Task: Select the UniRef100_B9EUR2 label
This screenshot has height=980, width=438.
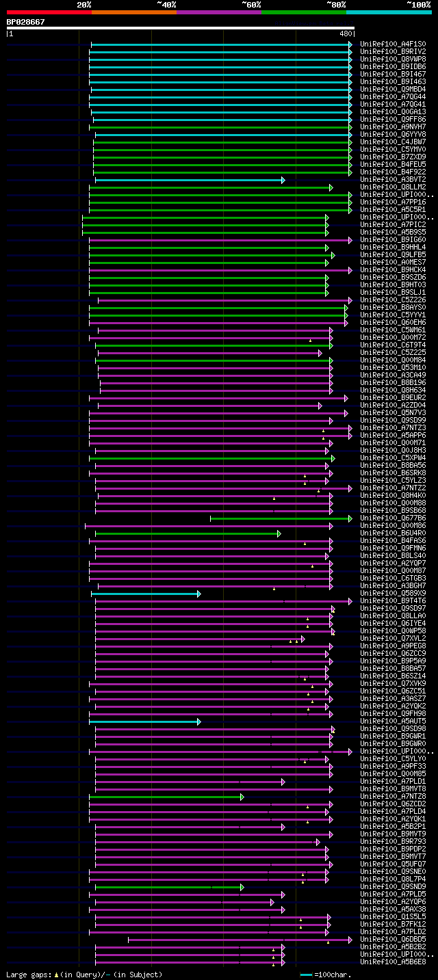Action: pyautogui.click(x=393, y=398)
